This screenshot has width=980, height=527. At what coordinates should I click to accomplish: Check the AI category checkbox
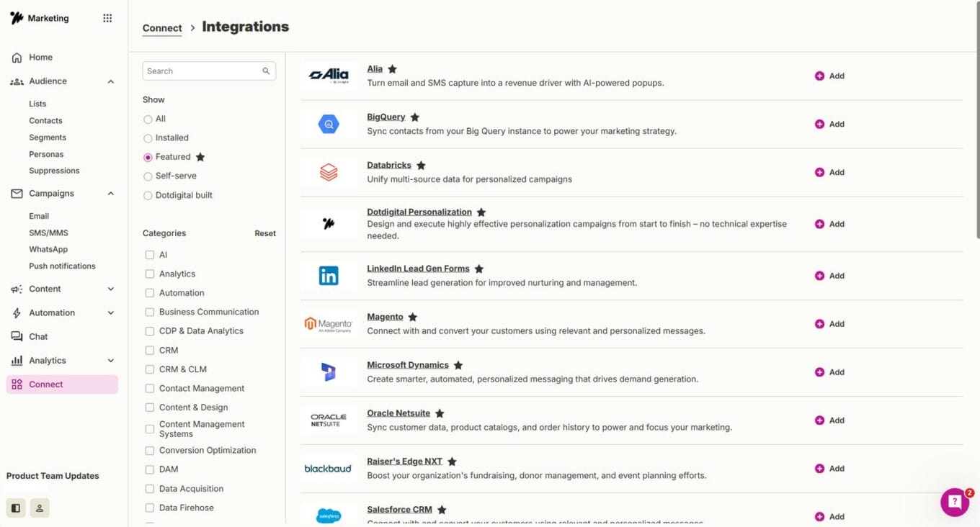[x=150, y=255]
